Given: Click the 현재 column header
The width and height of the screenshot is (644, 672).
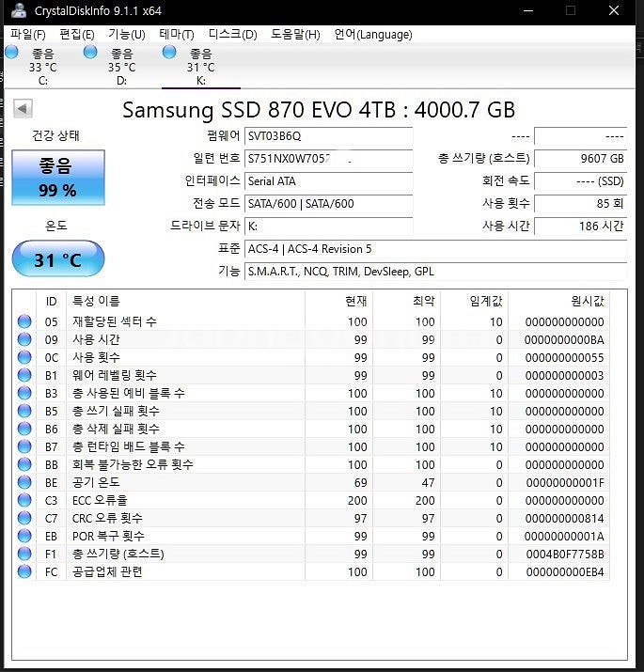Looking at the screenshot, I should [x=338, y=302].
